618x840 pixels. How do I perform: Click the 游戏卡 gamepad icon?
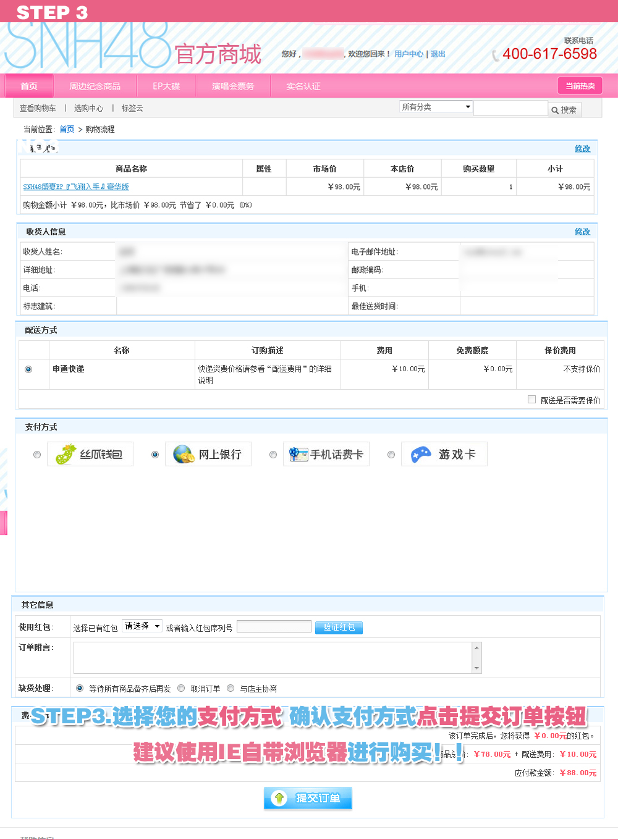click(x=421, y=454)
